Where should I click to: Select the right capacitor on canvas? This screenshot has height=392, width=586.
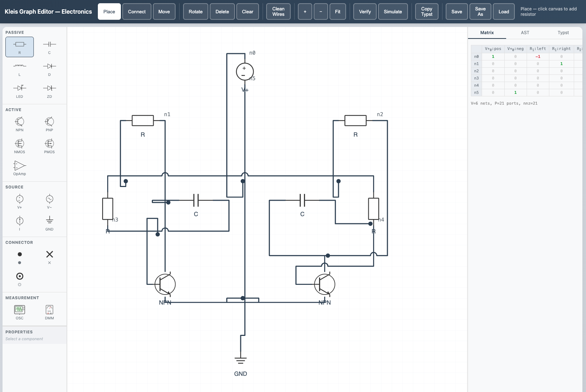click(302, 200)
